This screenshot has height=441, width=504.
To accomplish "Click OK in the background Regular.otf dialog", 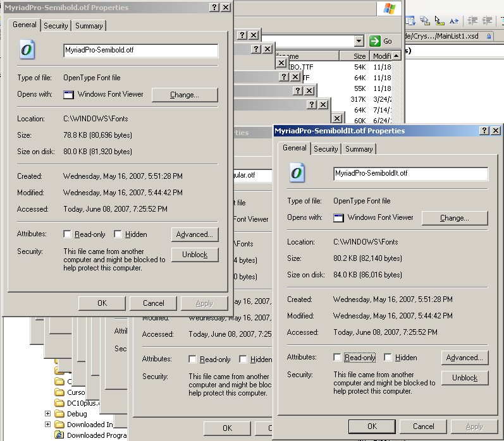I will [x=227, y=428].
